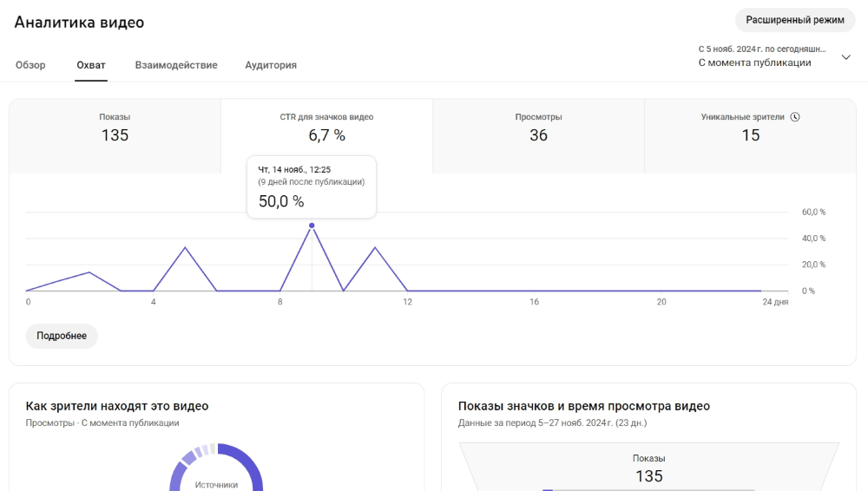This screenshot has height=491, width=868.
Task: Click the chart peak near day 11
Action: (x=375, y=247)
